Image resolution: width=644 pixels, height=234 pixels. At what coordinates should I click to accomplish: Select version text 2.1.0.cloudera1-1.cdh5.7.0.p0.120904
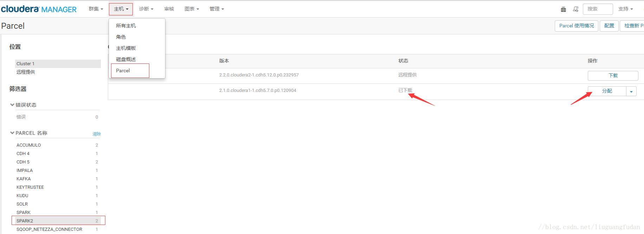(258, 91)
